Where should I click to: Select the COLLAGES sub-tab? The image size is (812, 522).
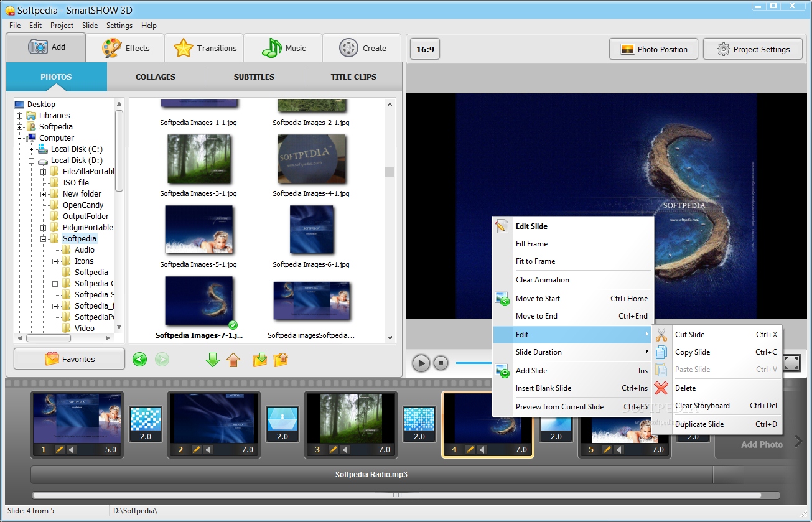pyautogui.click(x=156, y=77)
